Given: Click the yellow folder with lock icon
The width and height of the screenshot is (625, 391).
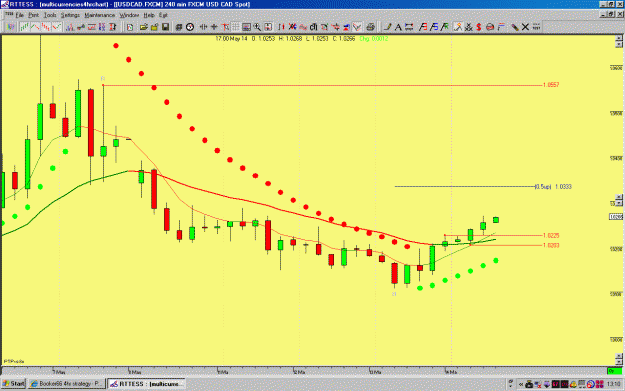Looking at the screenshot, I should 154,27.
